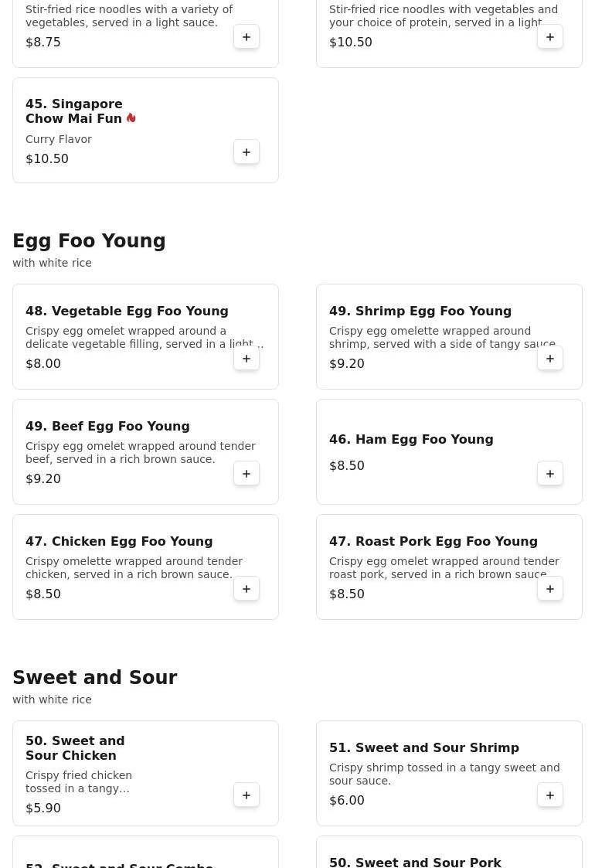Add Chicken Egg Foo Young to cart
595x868 pixels.
(246, 588)
